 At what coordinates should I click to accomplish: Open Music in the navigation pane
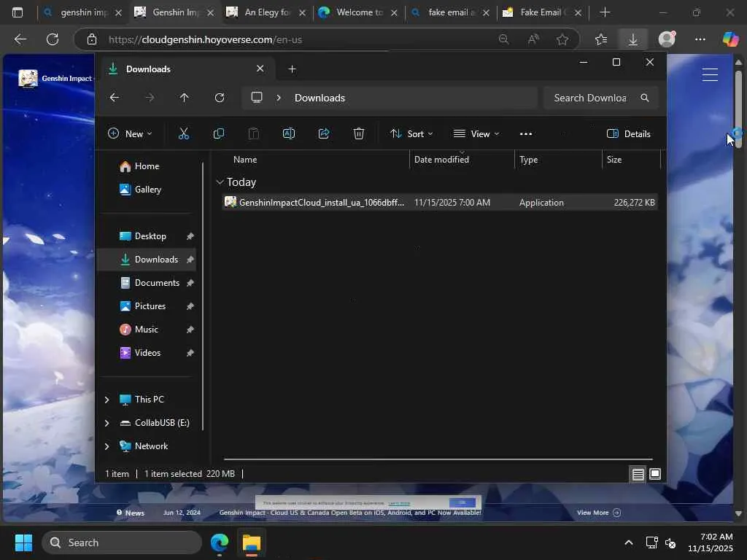click(x=139, y=330)
